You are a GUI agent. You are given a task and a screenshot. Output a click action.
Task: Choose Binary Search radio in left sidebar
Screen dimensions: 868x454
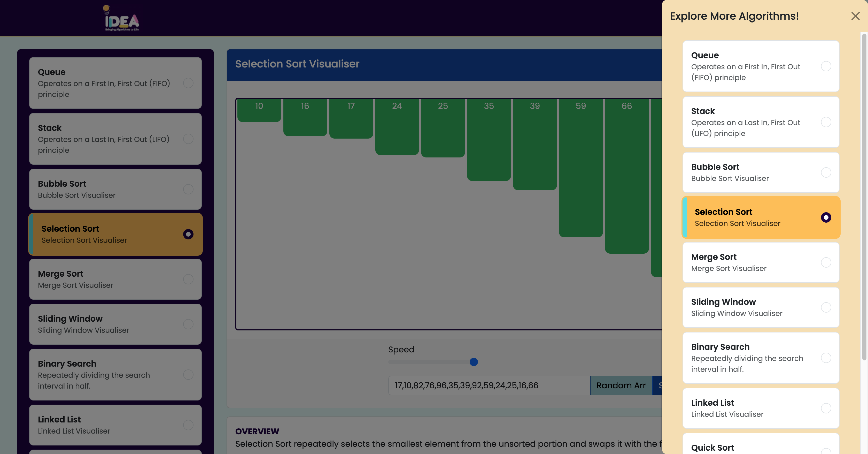pyautogui.click(x=188, y=375)
